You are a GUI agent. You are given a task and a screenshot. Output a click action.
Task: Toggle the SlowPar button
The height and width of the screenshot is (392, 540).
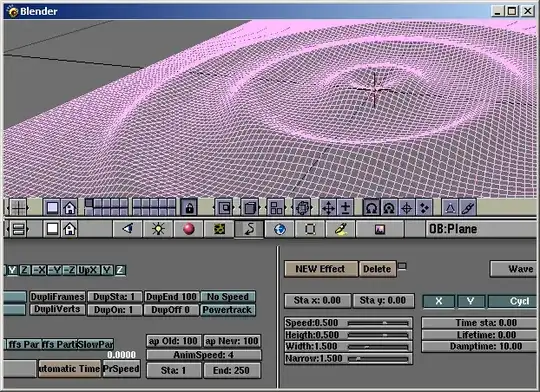pyautogui.click(x=95, y=344)
